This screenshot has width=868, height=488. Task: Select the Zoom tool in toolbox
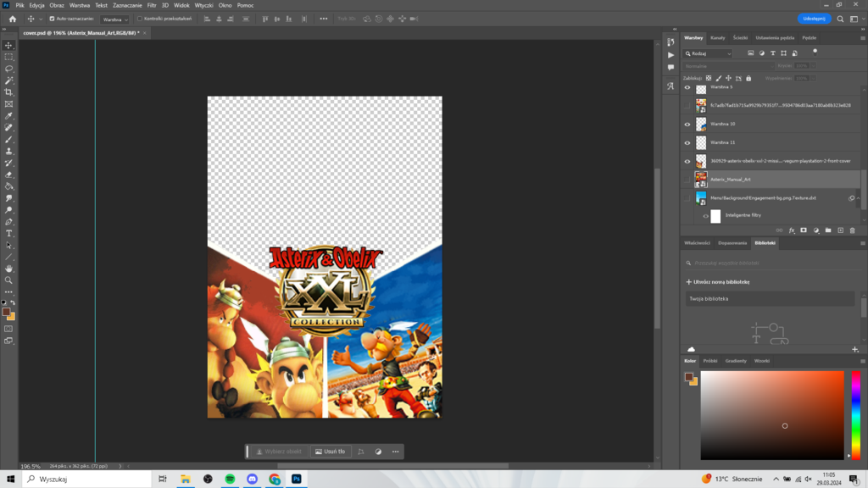8,280
